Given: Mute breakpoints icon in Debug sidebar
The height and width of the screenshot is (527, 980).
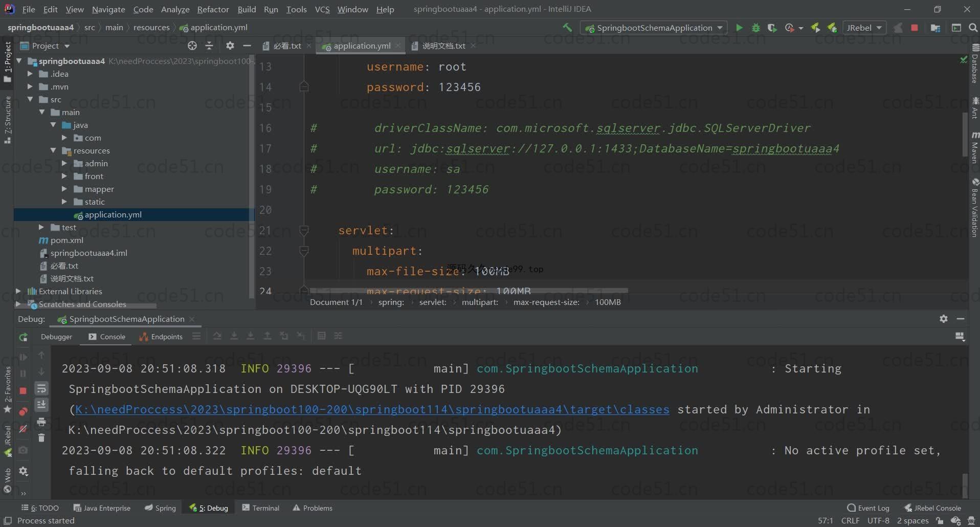Looking at the screenshot, I should click(23, 429).
